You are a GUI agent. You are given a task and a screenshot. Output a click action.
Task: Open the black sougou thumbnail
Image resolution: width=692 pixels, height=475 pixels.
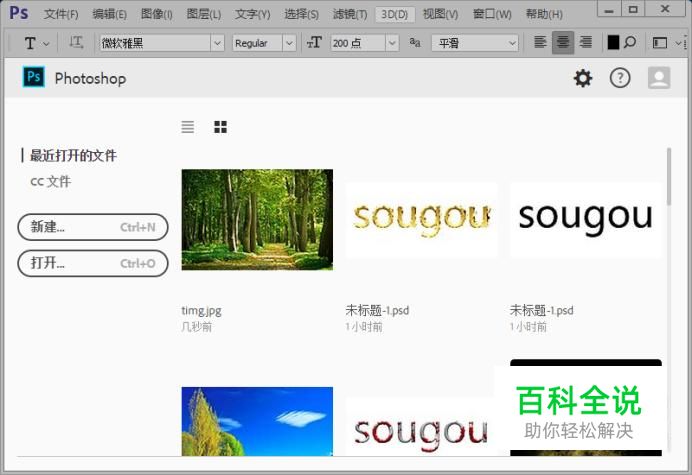pyautogui.click(x=586, y=219)
